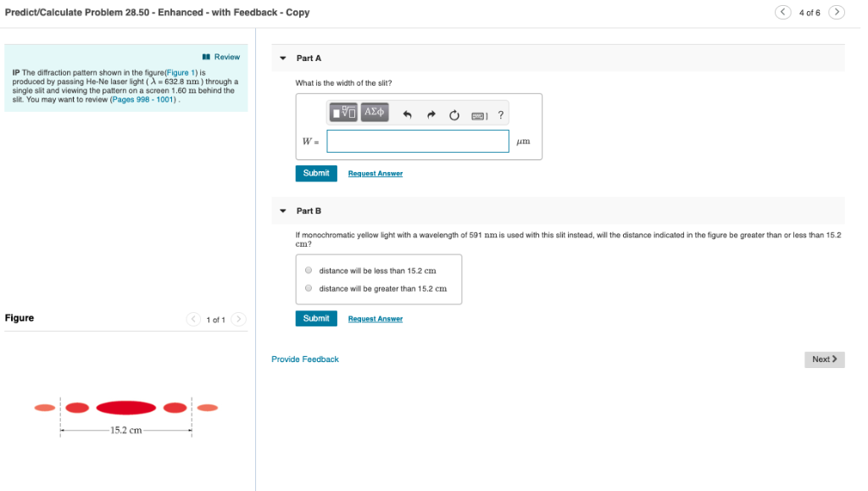Open the keyboard shortcuts icon

point(478,112)
